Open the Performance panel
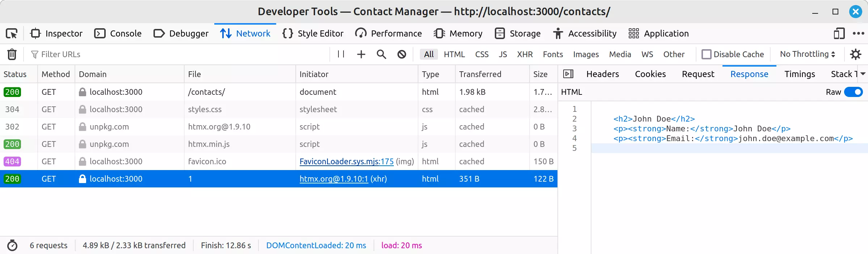868x254 pixels. 388,34
